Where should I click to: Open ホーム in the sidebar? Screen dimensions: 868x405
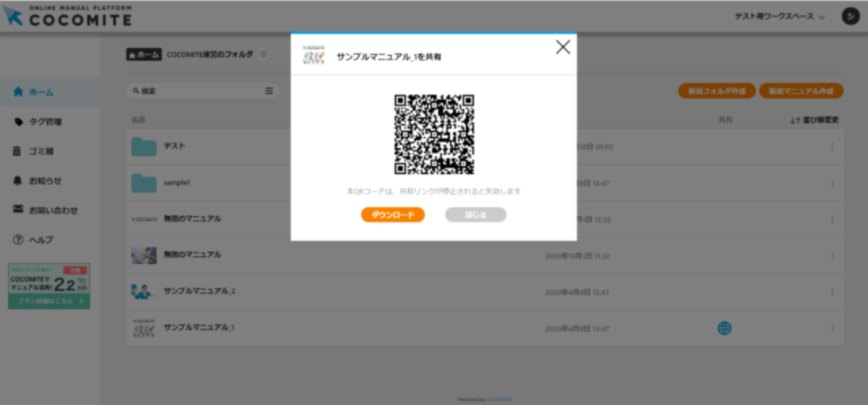tap(50, 92)
